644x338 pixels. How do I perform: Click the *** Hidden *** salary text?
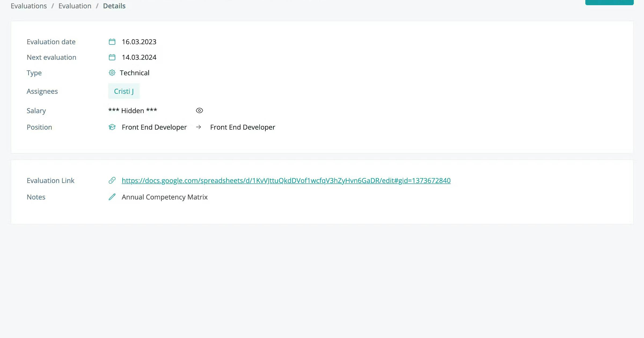(133, 111)
